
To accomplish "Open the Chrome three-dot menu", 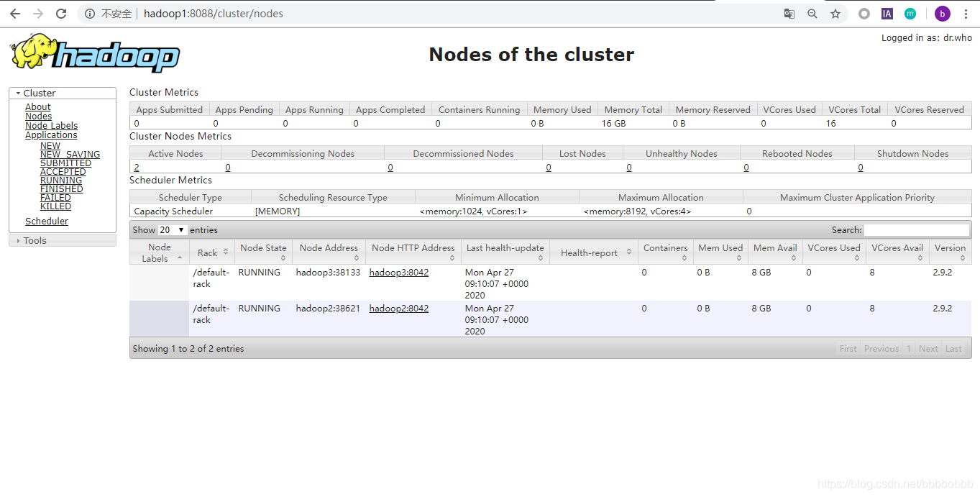I will (966, 14).
